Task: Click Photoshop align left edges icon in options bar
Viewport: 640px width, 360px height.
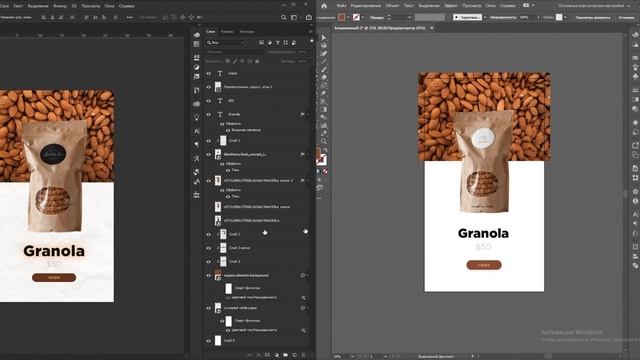Action: 44,17
